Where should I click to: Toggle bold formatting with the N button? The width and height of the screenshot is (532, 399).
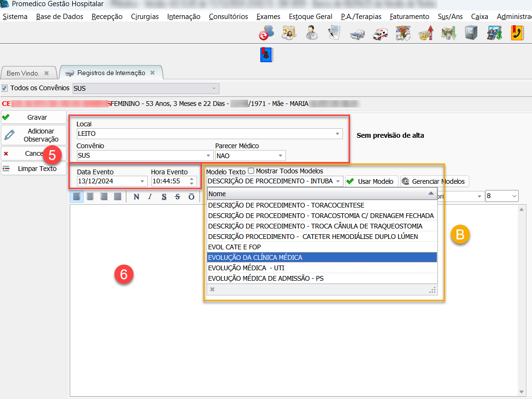coord(136,197)
